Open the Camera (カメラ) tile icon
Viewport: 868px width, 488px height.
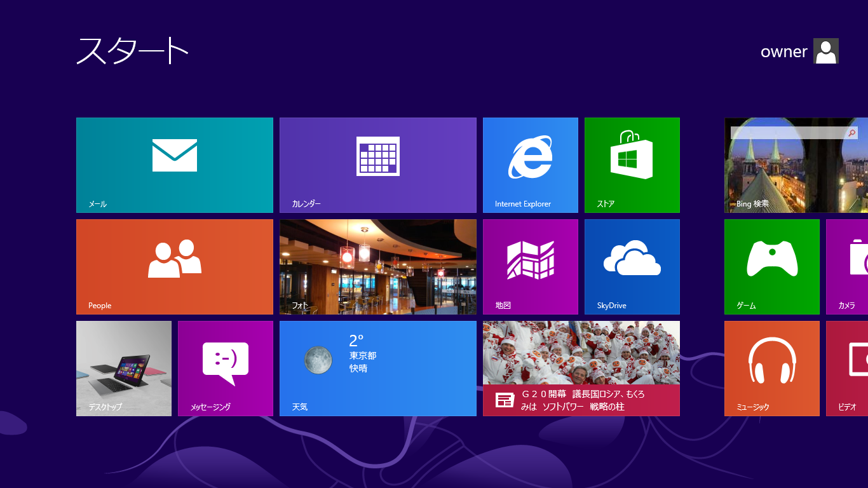point(859,257)
